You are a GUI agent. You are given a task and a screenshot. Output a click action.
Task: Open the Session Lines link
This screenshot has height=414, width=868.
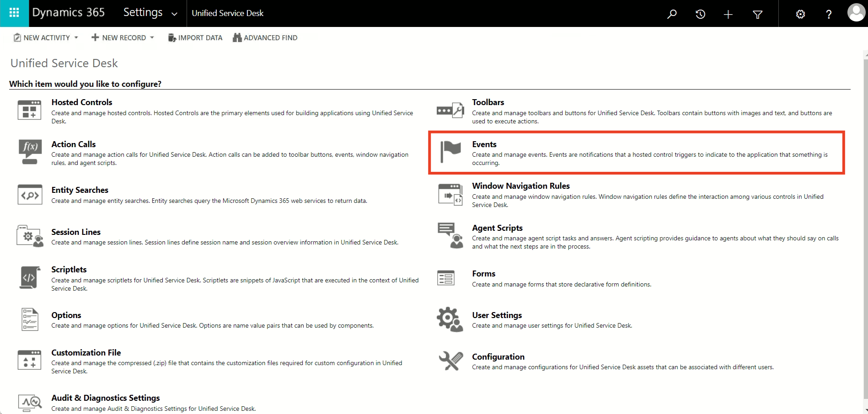click(76, 232)
